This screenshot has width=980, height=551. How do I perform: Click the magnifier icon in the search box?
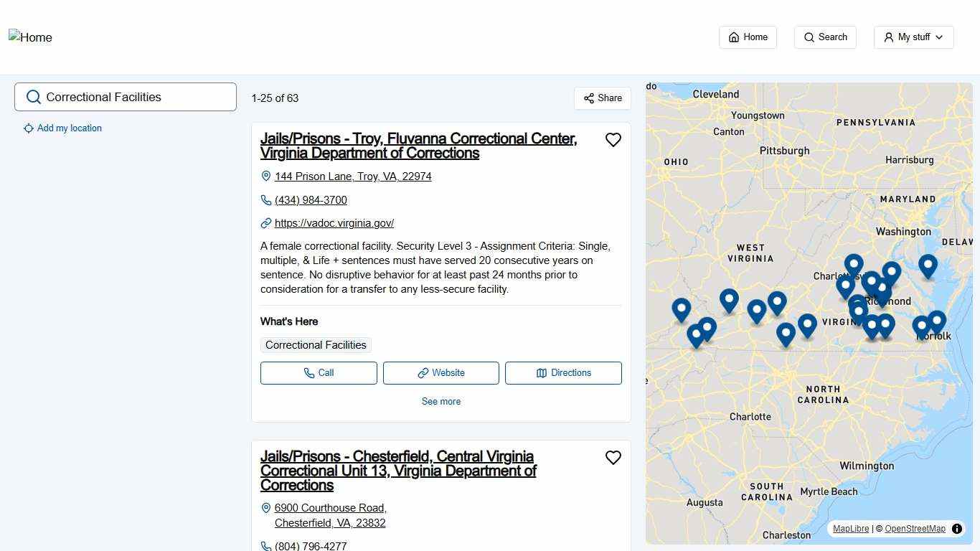(x=34, y=97)
